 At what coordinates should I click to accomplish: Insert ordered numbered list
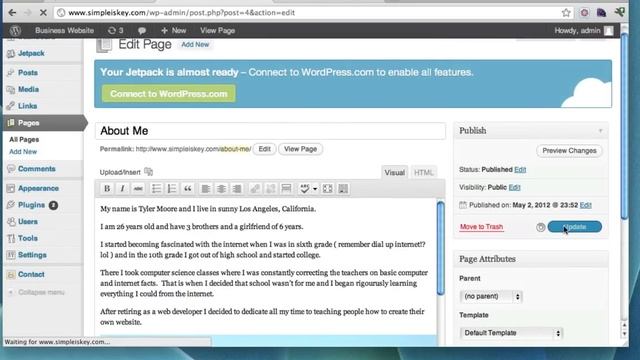[x=172, y=189]
